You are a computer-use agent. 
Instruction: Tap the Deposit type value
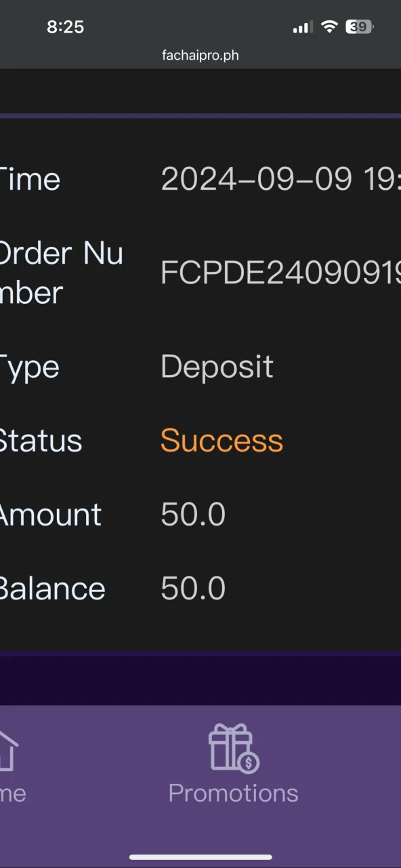(217, 367)
